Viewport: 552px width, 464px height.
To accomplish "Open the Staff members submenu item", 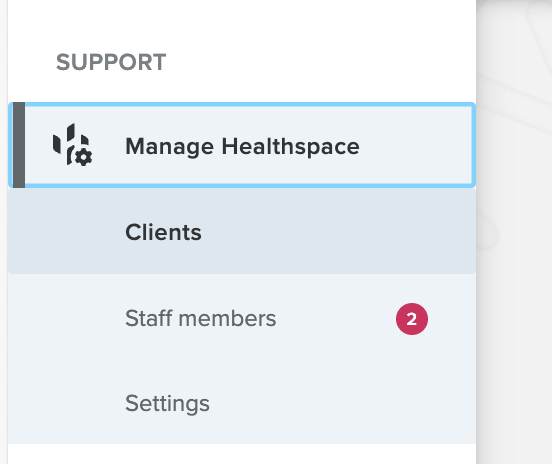I will 242,319.
